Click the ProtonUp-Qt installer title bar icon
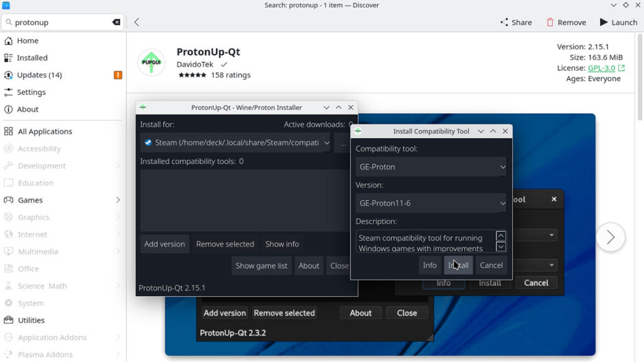Viewport: 644px width, 362px height. click(143, 107)
